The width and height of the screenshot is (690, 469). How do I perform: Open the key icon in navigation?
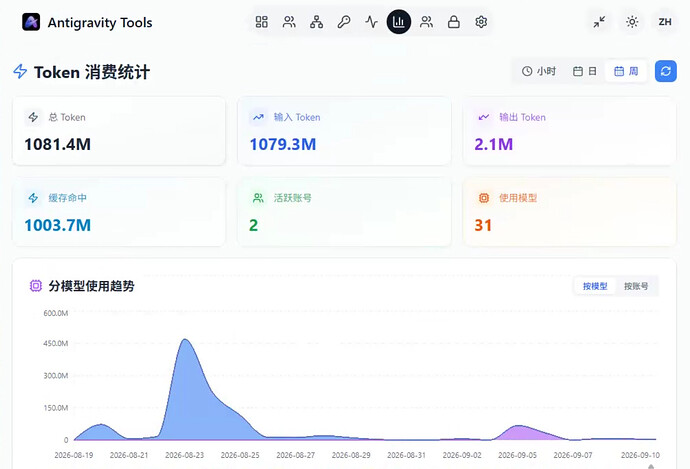pos(344,22)
